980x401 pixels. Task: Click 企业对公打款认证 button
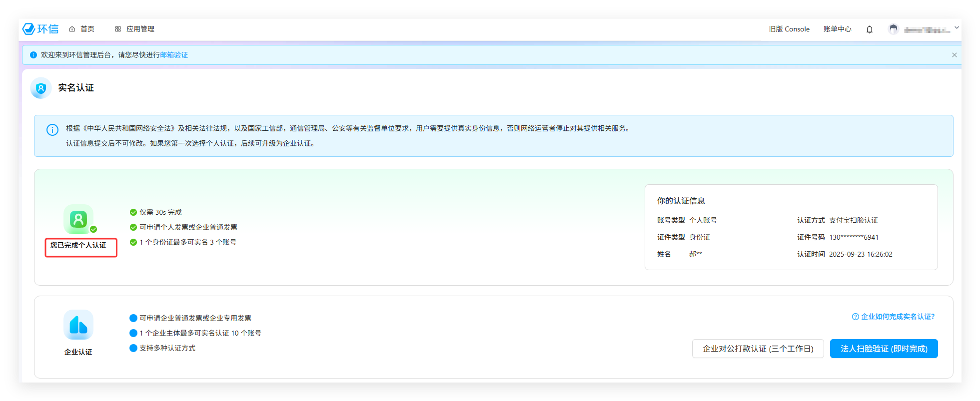758,349
